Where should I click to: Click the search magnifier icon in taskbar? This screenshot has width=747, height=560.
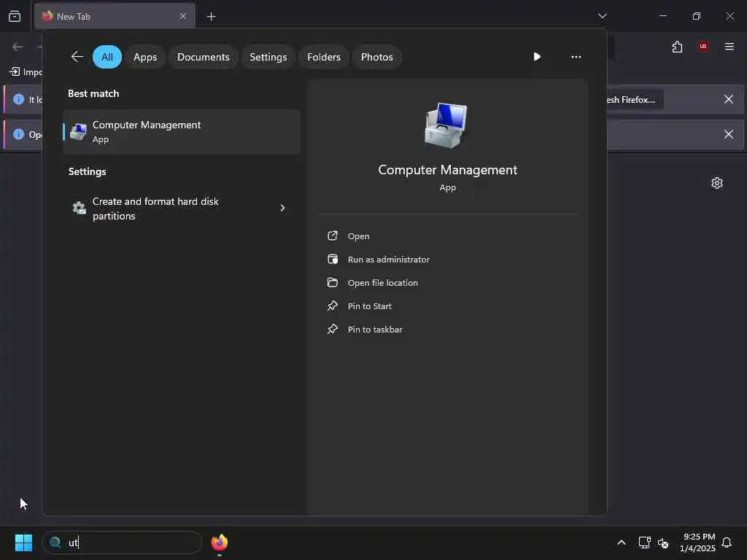[55, 542]
